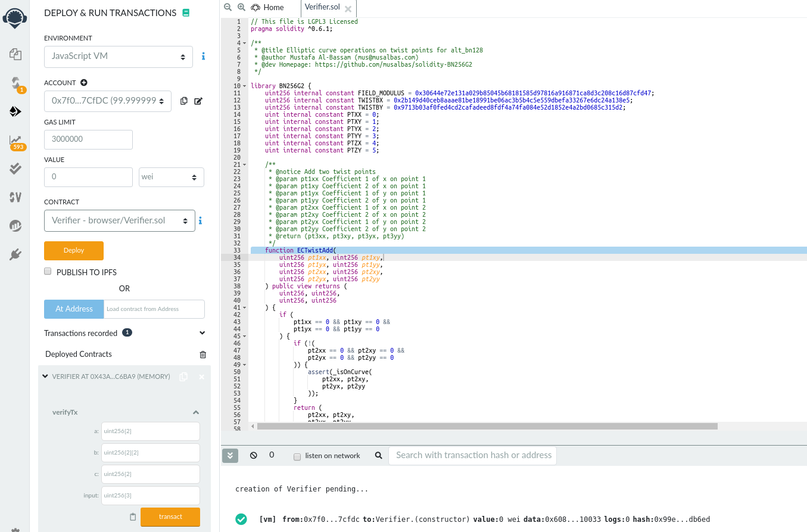Image resolution: width=807 pixels, height=532 pixels.
Task: Collapse the verifyTx function inputs
Action: point(195,412)
